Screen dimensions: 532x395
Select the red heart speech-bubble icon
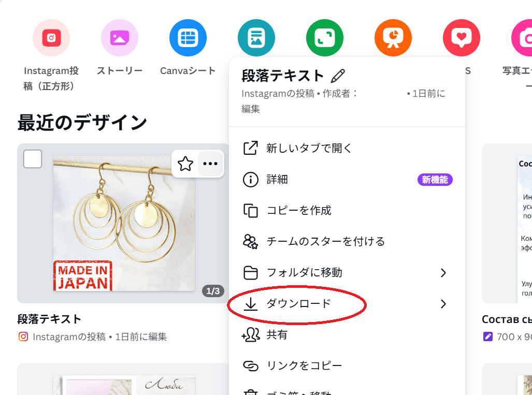click(462, 38)
